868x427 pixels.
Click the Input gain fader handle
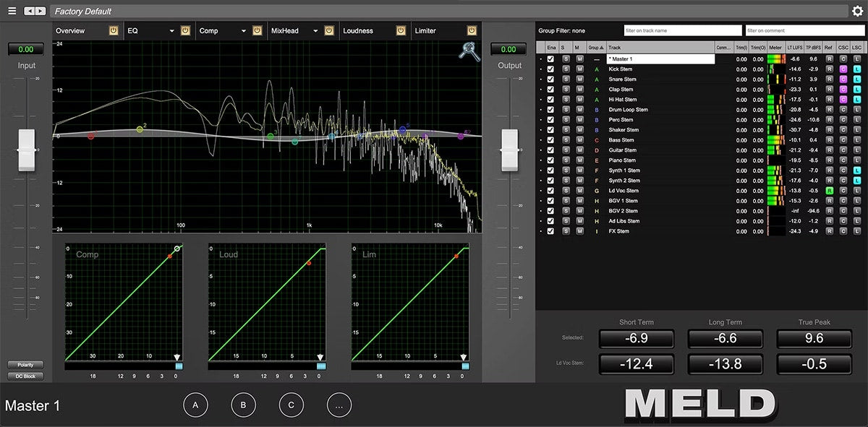(27, 150)
